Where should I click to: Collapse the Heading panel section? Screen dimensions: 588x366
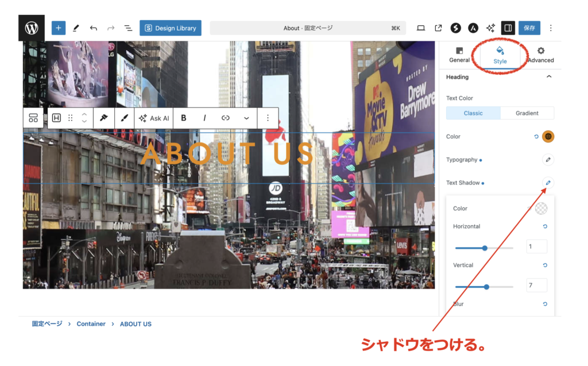[x=549, y=77]
